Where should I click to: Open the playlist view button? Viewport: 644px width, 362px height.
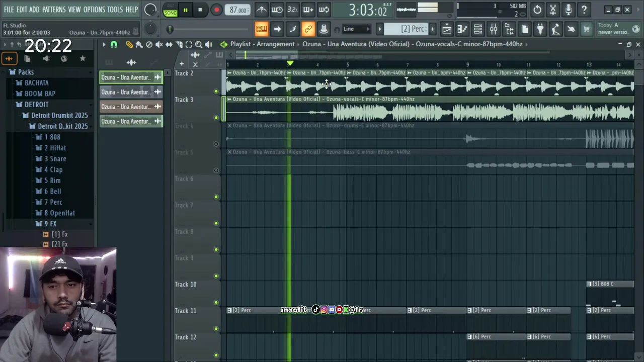(x=447, y=29)
